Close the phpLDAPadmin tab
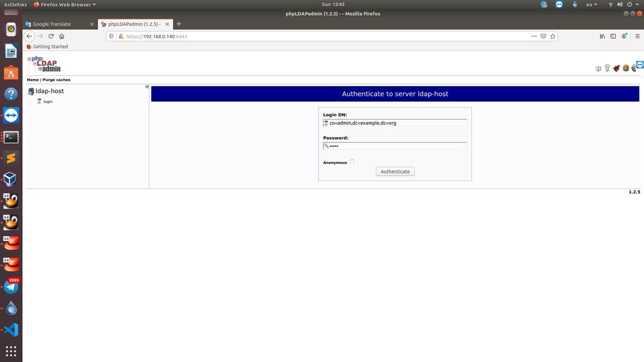This screenshot has width=644, height=362. [x=166, y=24]
